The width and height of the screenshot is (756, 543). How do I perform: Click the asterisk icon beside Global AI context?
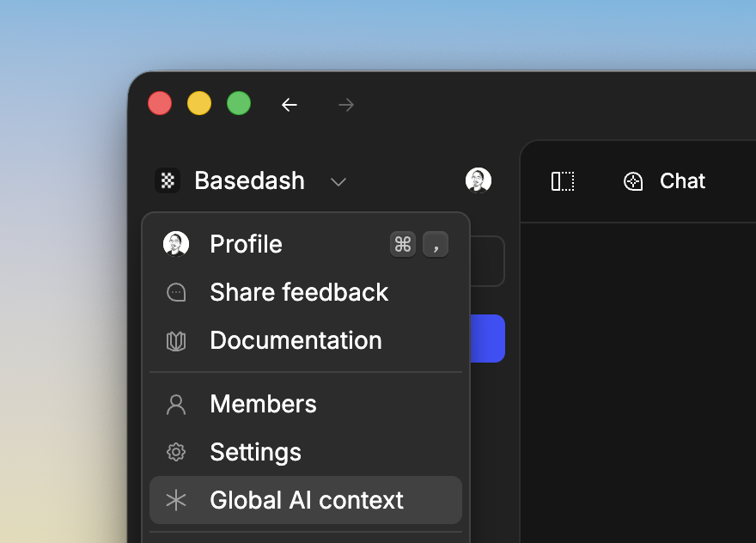tap(176, 500)
